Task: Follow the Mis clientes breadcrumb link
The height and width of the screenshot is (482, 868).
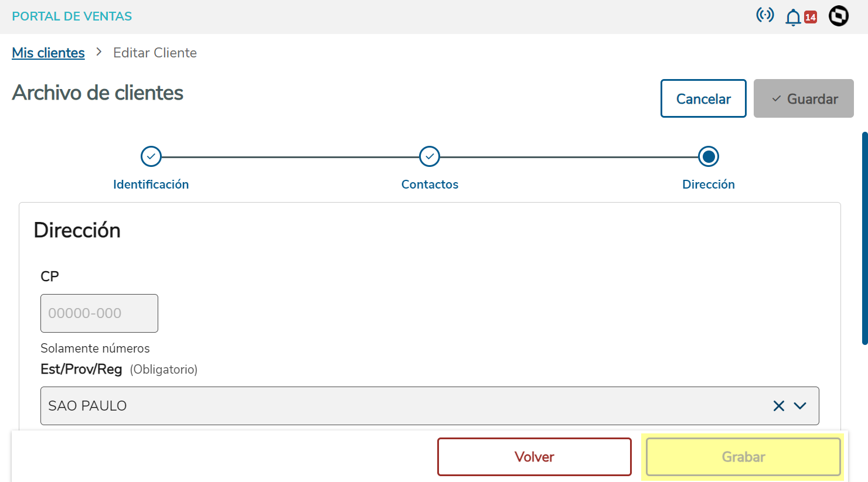Action: coord(48,53)
